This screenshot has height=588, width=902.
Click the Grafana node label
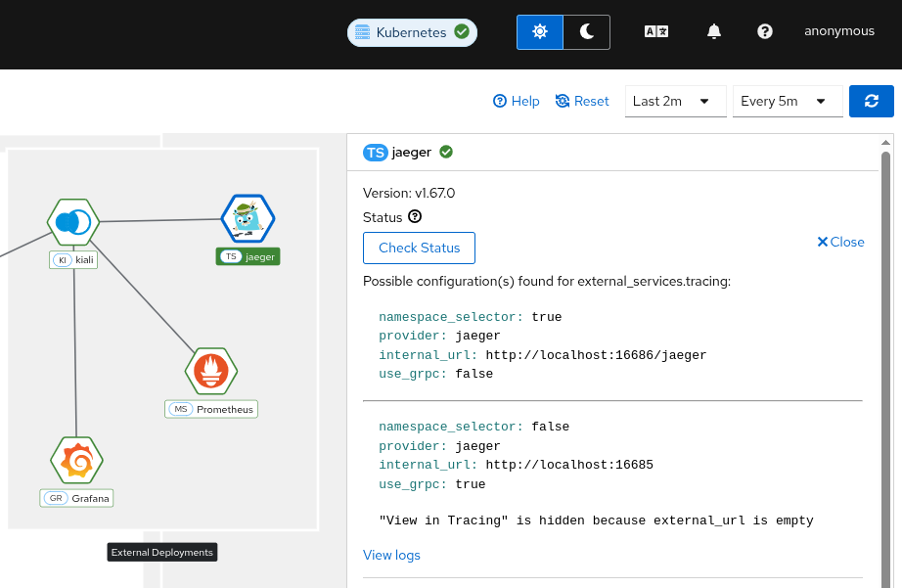[76, 498]
